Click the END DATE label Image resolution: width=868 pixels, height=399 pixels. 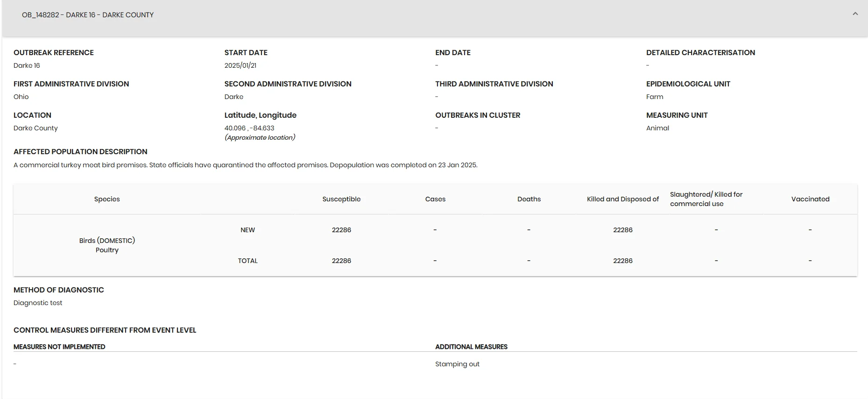tap(453, 53)
